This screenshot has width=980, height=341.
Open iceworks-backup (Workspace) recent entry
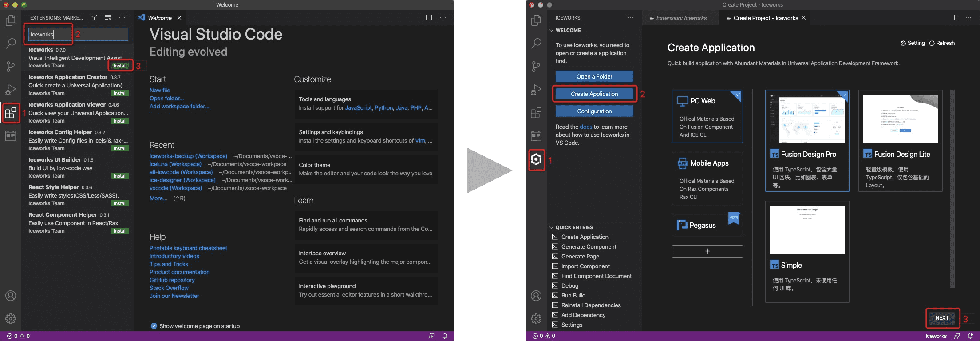(x=188, y=156)
